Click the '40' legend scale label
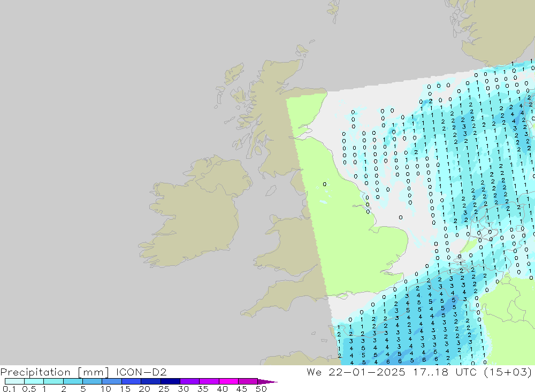The width and height of the screenshot is (535, 392). pyautogui.click(x=222, y=389)
